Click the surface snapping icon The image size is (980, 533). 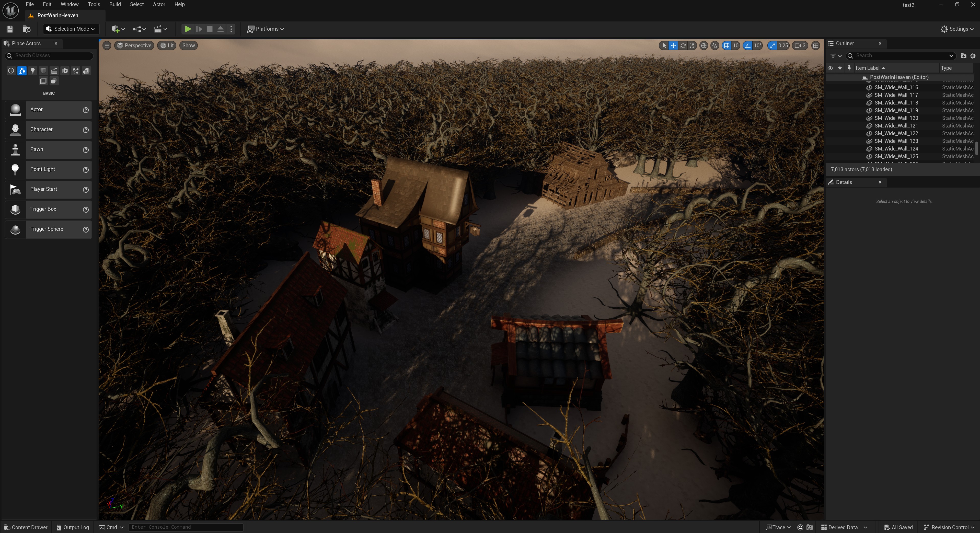pos(715,46)
